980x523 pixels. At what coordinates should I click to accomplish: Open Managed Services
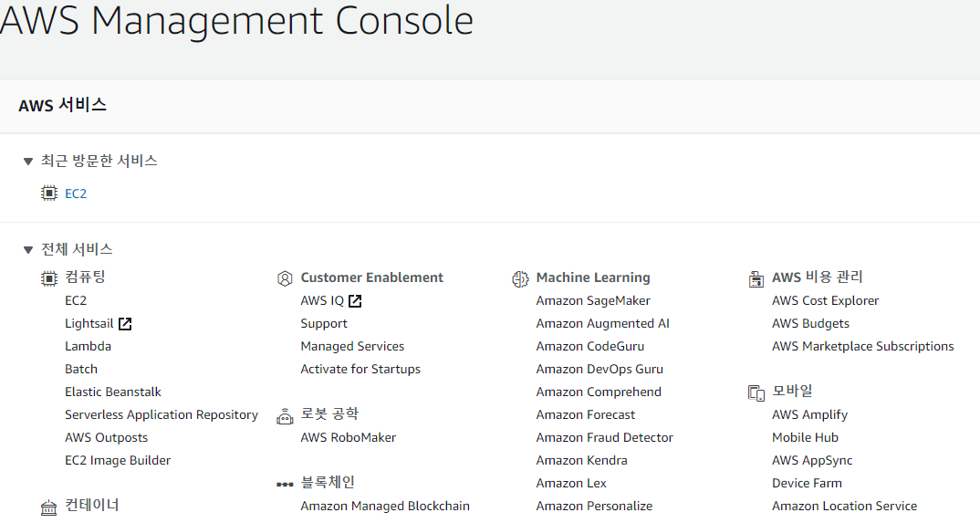point(352,346)
